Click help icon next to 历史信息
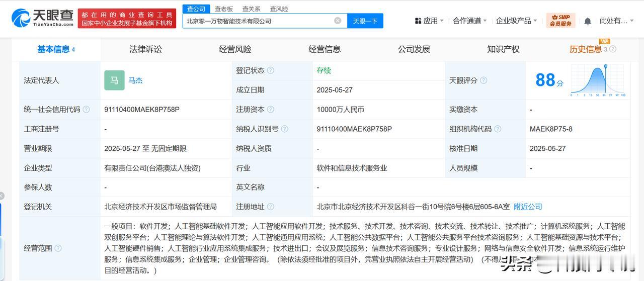 click(x=613, y=49)
